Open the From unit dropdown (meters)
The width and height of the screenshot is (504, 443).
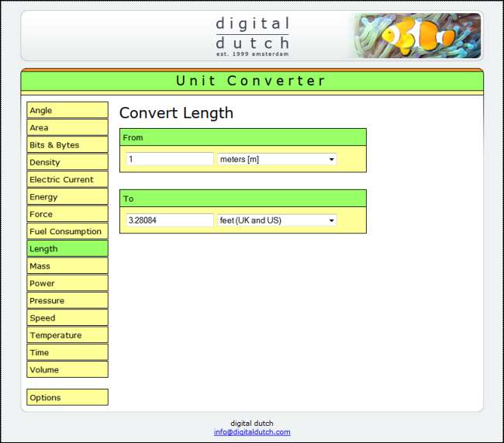pos(277,159)
